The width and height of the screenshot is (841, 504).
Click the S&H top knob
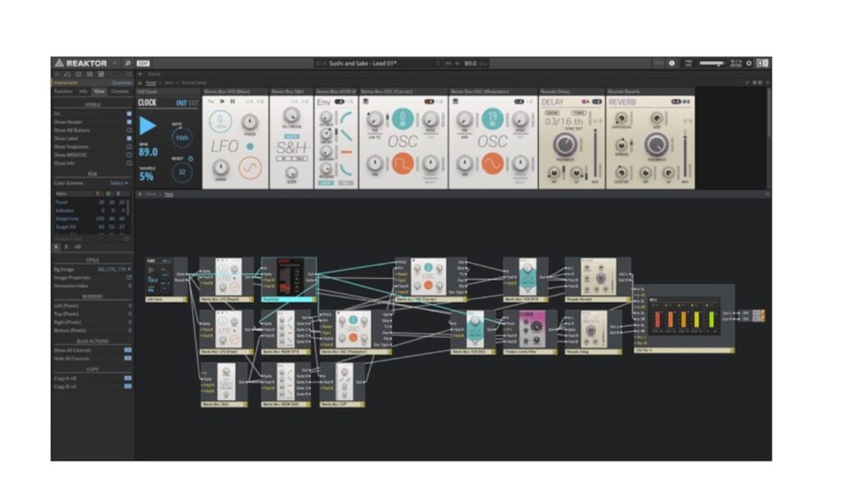point(291,115)
